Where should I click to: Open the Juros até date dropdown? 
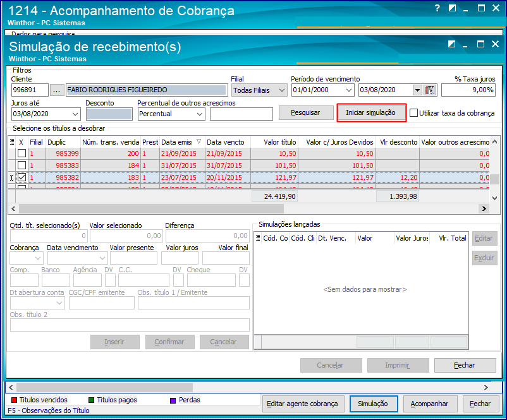[75, 114]
